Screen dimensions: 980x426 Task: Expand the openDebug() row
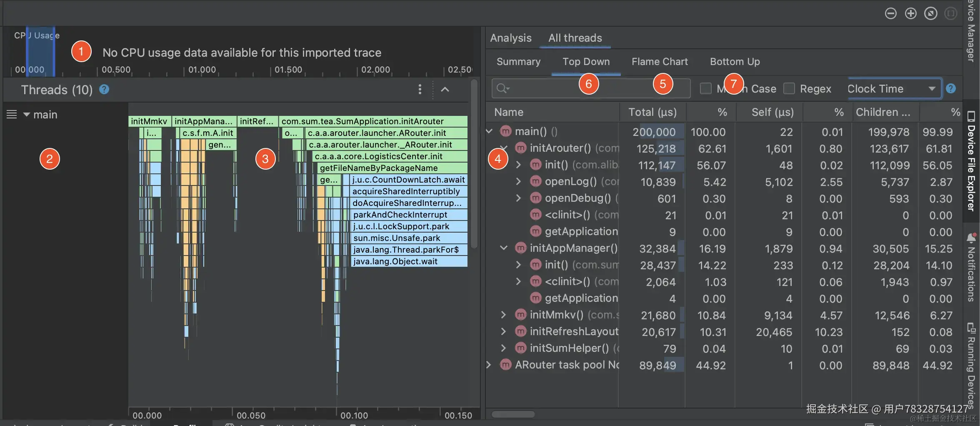[518, 198]
